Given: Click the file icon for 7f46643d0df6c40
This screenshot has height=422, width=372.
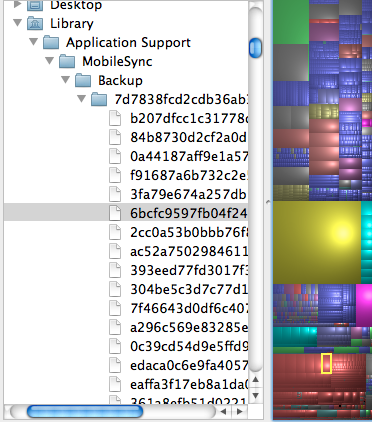Looking at the screenshot, I should point(115,308).
